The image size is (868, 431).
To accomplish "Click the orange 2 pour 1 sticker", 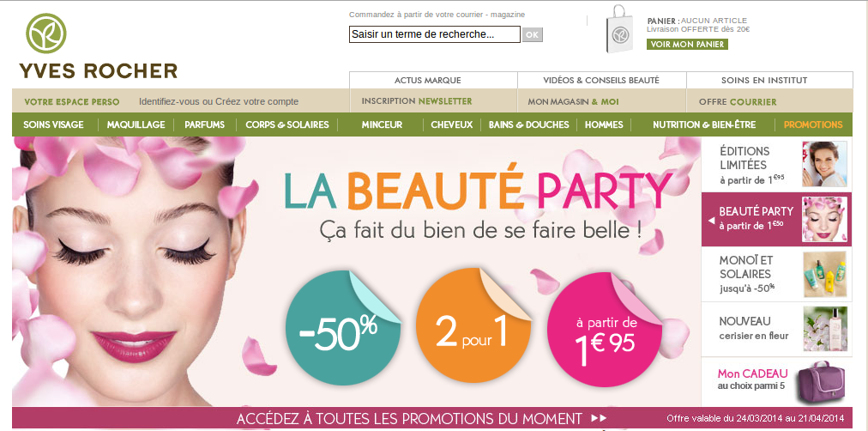I will [473, 325].
